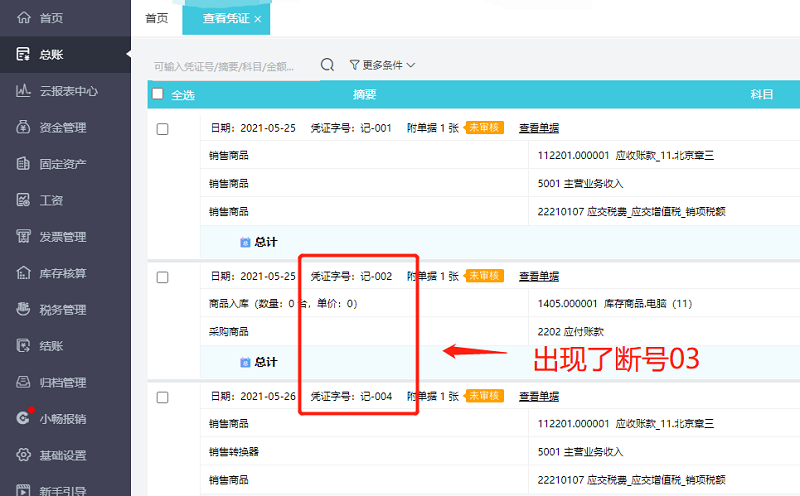The image size is (800, 496).
Task: Open 查看单据 link for voucher 记-001
Action: pos(539,128)
